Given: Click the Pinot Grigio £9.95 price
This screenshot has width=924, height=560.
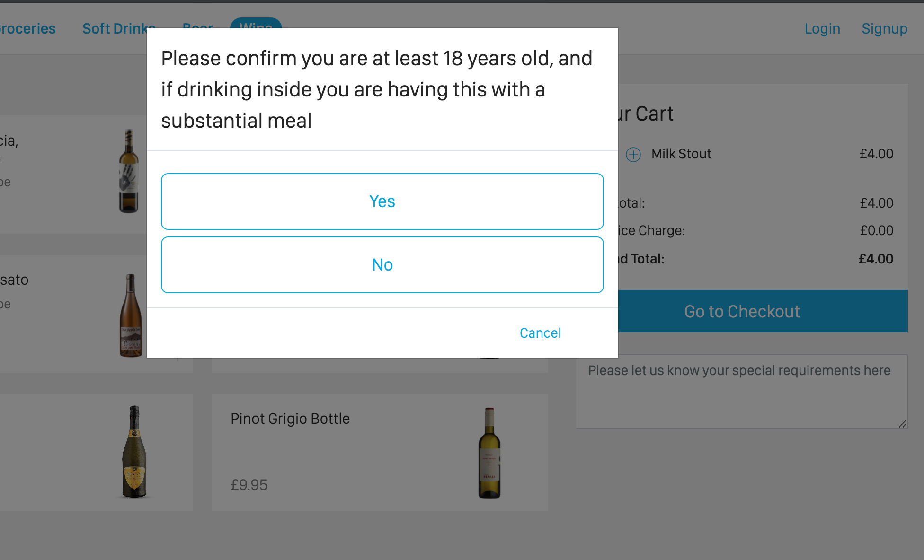Looking at the screenshot, I should 249,485.
